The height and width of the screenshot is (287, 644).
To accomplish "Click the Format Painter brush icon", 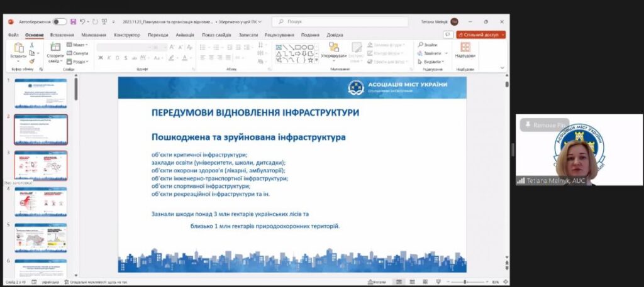I will 31,62.
